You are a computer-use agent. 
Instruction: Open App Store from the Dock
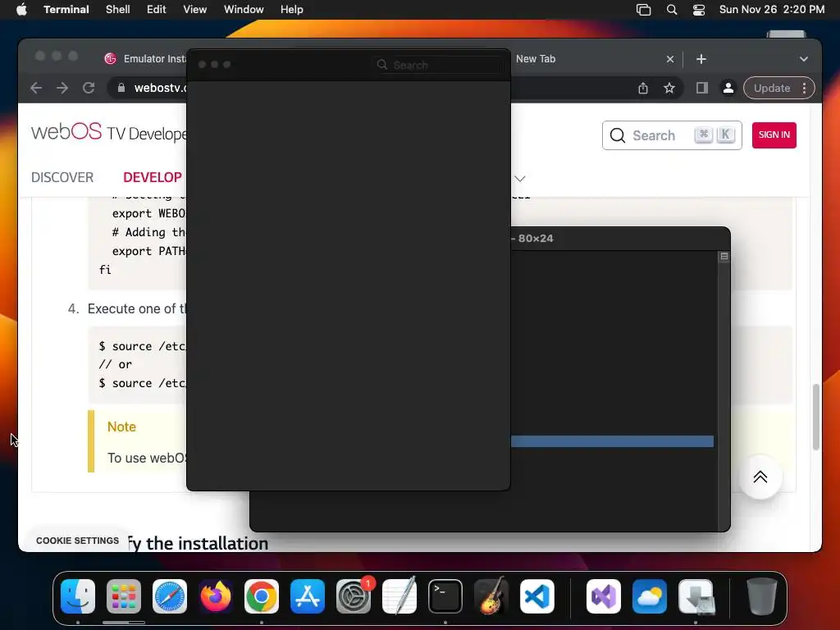[x=308, y=596]
